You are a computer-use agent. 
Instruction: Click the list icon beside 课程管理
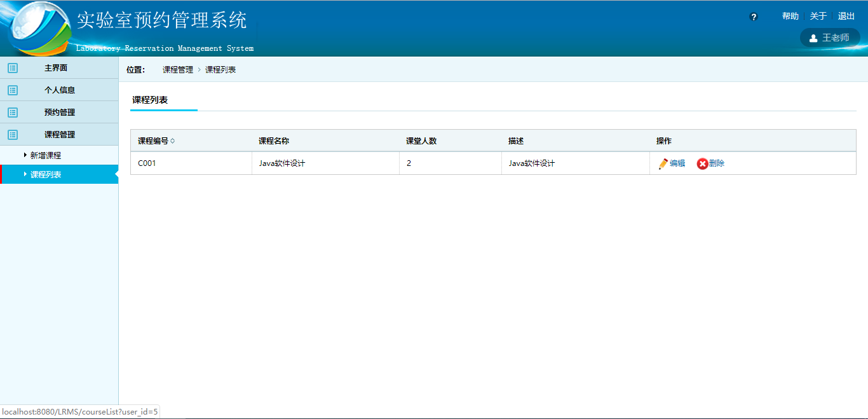(13, 135)
